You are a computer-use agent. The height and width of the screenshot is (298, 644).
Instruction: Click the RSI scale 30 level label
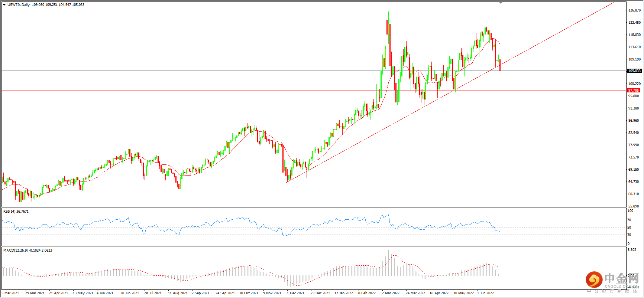[629, 235]
